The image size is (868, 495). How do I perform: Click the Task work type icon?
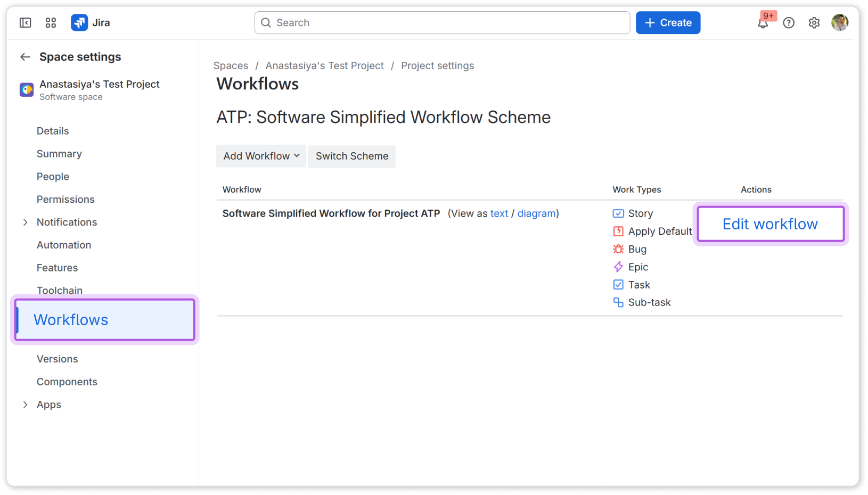tap(618, 285)
